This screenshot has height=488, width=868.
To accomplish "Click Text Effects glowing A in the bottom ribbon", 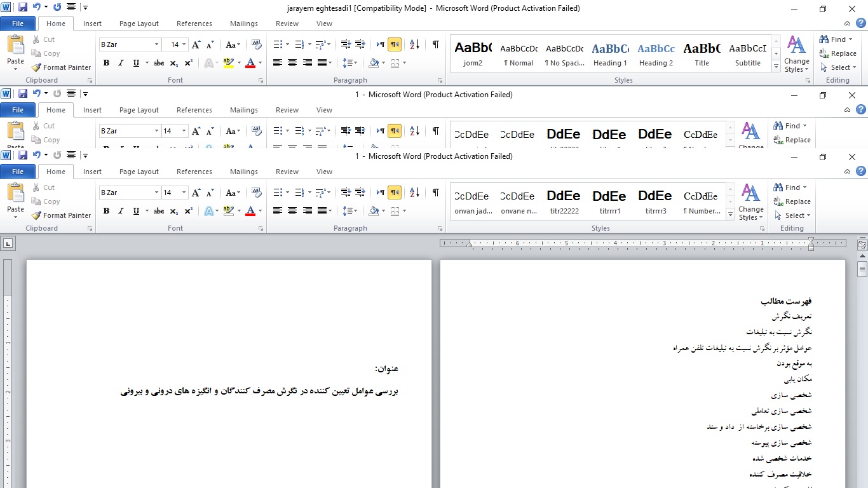I will [208, 211].
